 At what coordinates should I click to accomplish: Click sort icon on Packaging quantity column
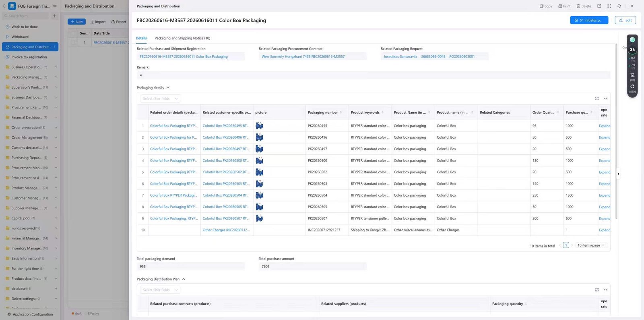point(526,304)
